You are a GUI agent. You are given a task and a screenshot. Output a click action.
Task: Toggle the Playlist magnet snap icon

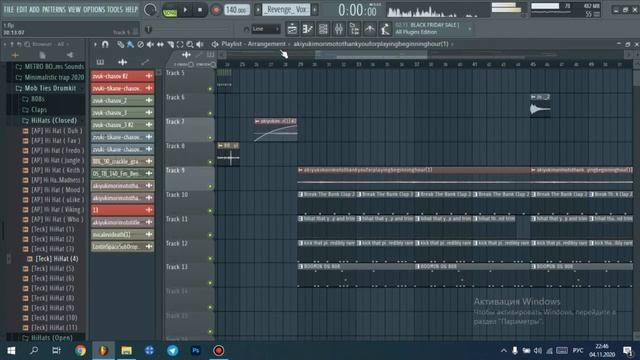pyautogui.click(x=105, y=44)
